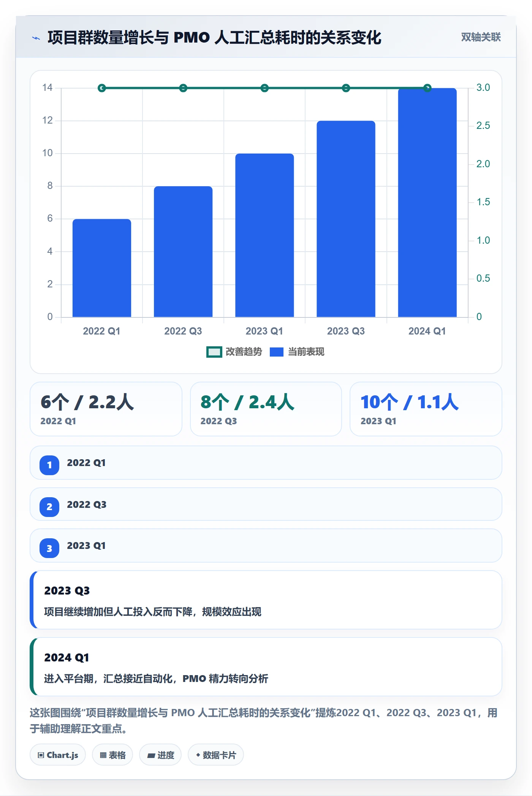The height and width of the screenshot is (796, 532).
Task: Click step badge number 3
Action: [x=49, y=549]
